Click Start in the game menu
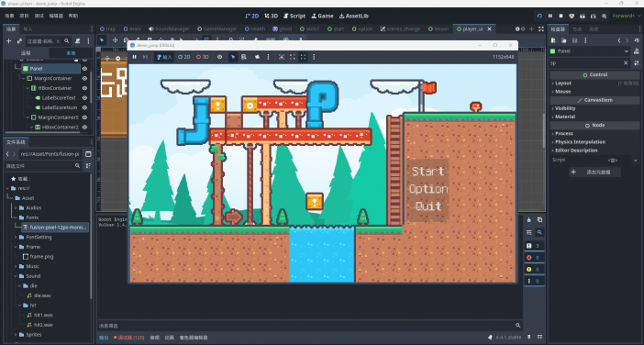Viewport: 644px width, 345px height. click(x=427, y=172)
